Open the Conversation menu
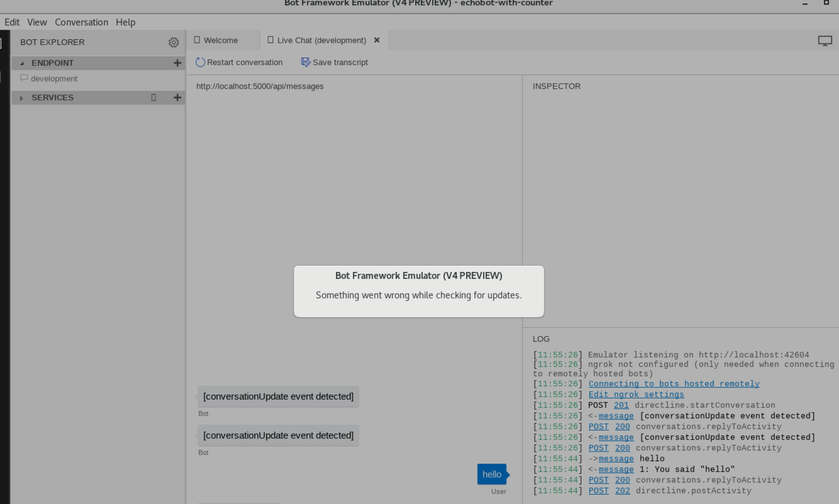The height and width of the screenshot is (504, 839). click(x=81, y=22)
